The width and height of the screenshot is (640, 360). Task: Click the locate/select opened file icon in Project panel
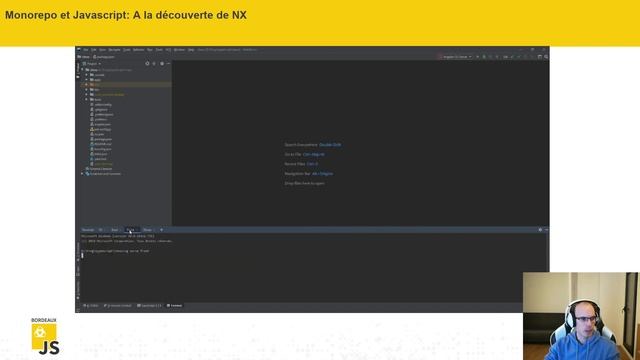147,64
